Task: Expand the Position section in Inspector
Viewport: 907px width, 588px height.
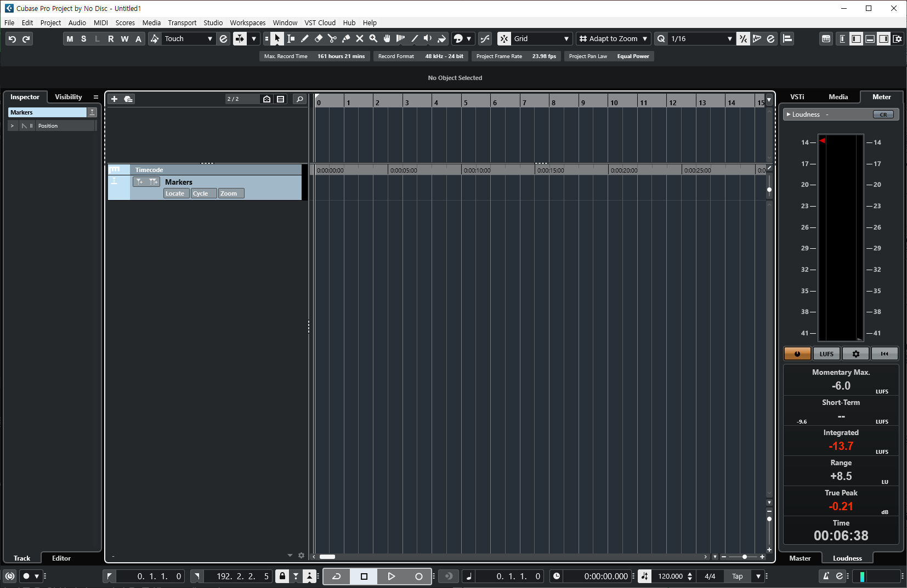Action: [x=13, y=126]
